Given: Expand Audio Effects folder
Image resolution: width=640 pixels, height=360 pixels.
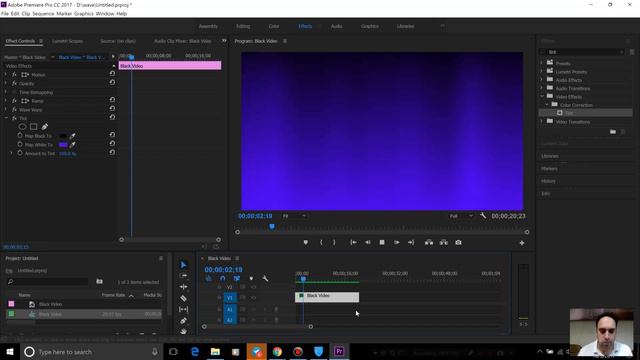Looking at the screenshot, I should [542, 80].
